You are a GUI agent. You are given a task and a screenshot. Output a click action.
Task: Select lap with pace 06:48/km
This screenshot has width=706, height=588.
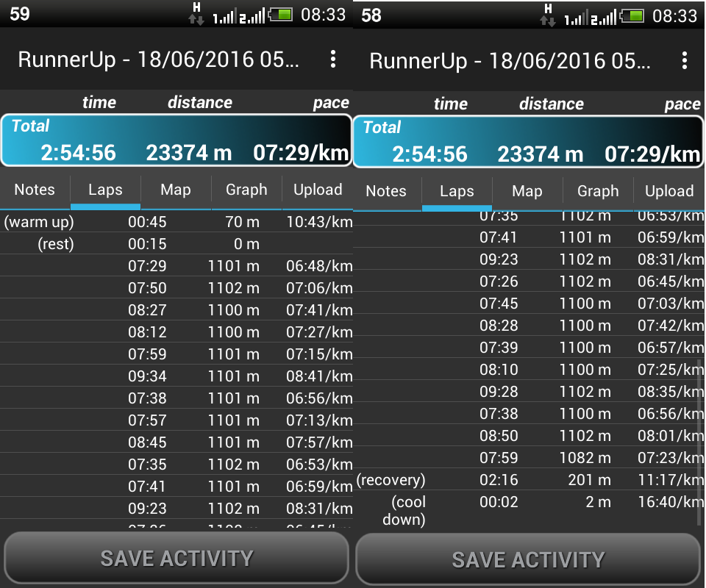click(x=176, y=266)
